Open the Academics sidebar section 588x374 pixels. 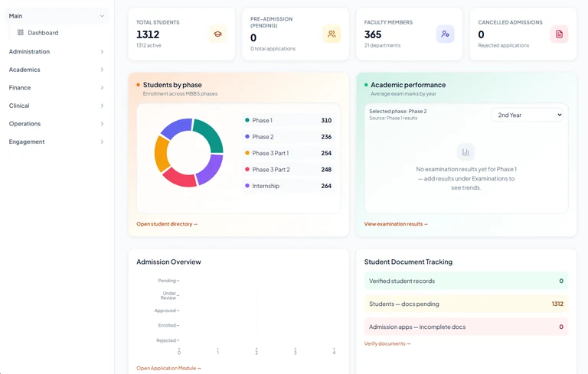click(57, 70)
